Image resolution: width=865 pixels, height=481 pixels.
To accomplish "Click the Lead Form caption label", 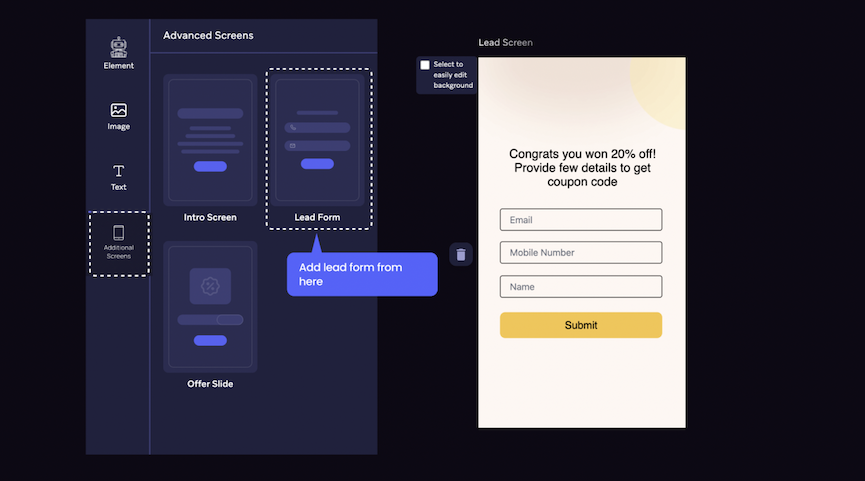I will 317,217.
